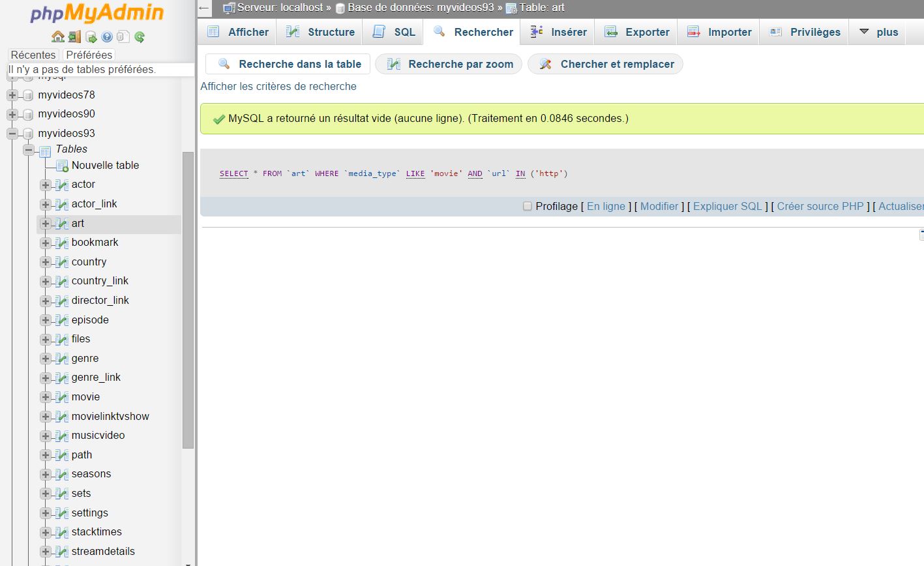Click the green reload navigation icon
The height and width of the screenshot is (566, 924).
[x=140, y=37]
